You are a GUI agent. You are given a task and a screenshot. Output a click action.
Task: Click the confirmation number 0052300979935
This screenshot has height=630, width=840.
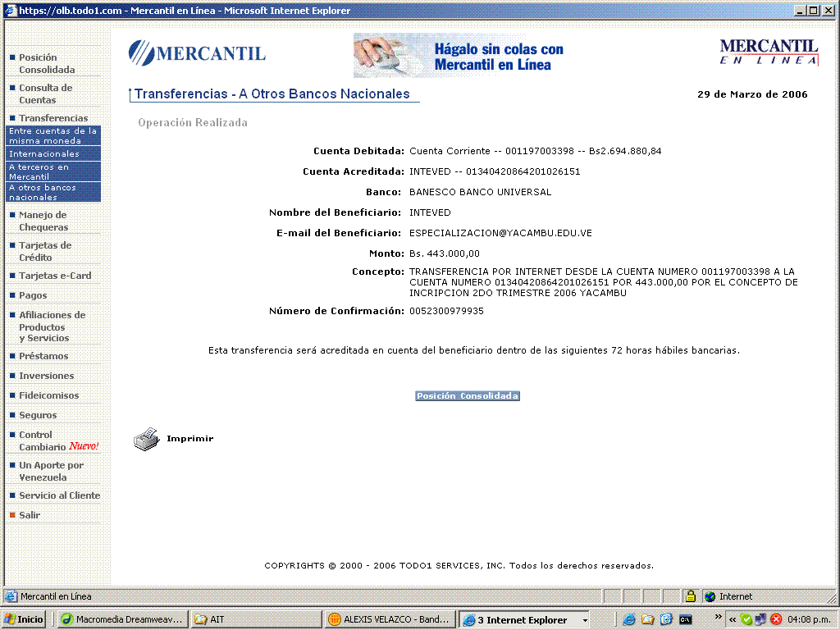pyautogui.click(x=446, y=311)
